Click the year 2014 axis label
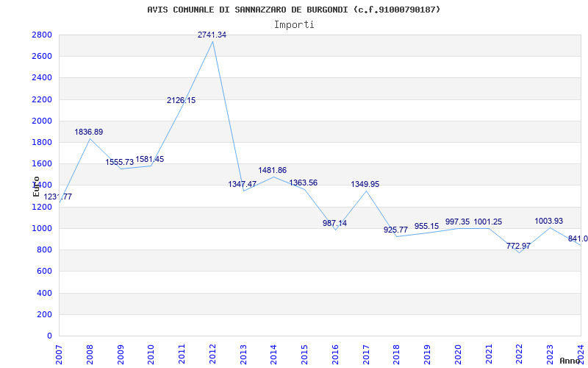Screen dimensions: 588x368 point(274,355)
